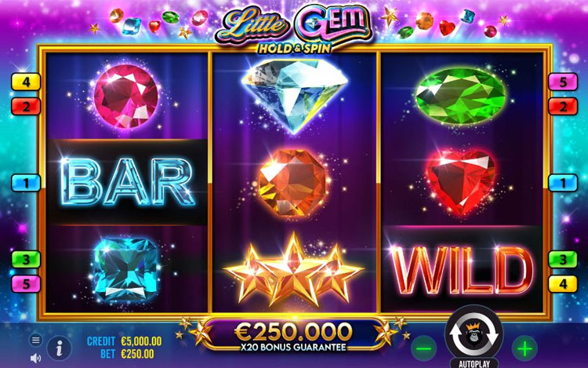The width and height of the screenshot is (588, 368).
Task: Increase bet with the plus button
Action: [x=524, y=349]
